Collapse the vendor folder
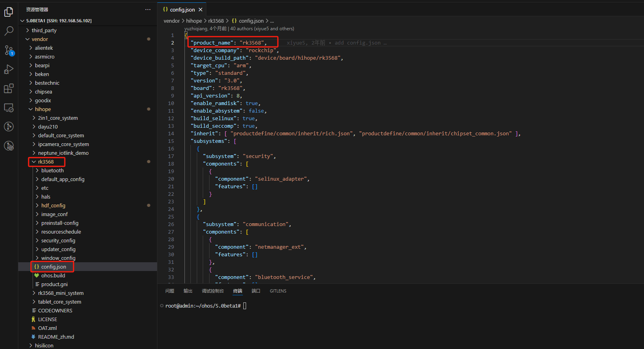Image resolution: width=644 pixels, height=349 pixels. click(x=27, y=39)
